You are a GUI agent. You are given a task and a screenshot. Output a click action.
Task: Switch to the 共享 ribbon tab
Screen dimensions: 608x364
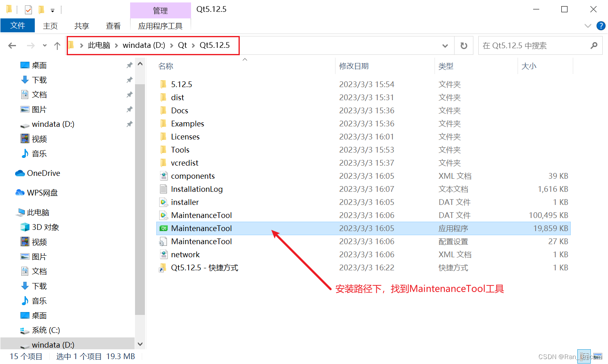82,26
